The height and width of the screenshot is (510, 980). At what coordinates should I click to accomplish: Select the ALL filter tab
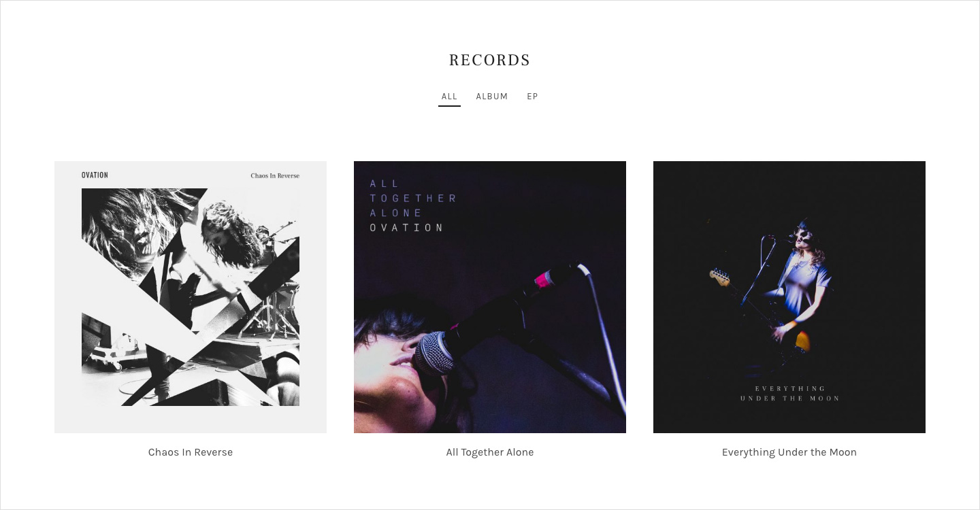coord(449,97)
